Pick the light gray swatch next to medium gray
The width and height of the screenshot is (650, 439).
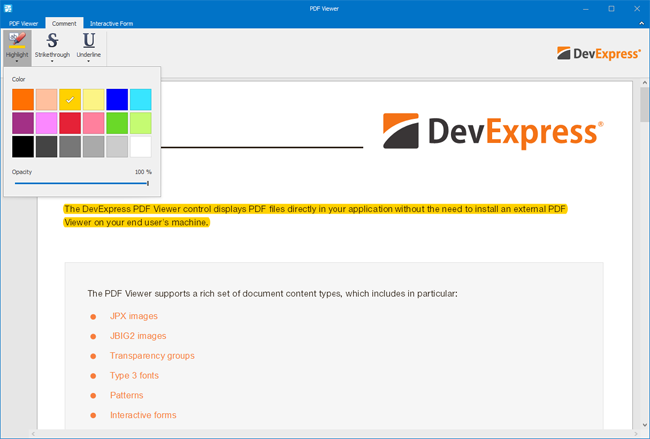[94, 147]
